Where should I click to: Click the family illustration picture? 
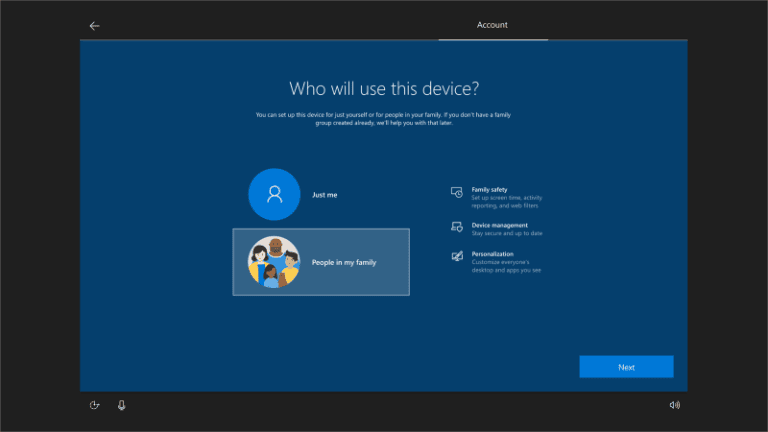[x=274, y=262]
